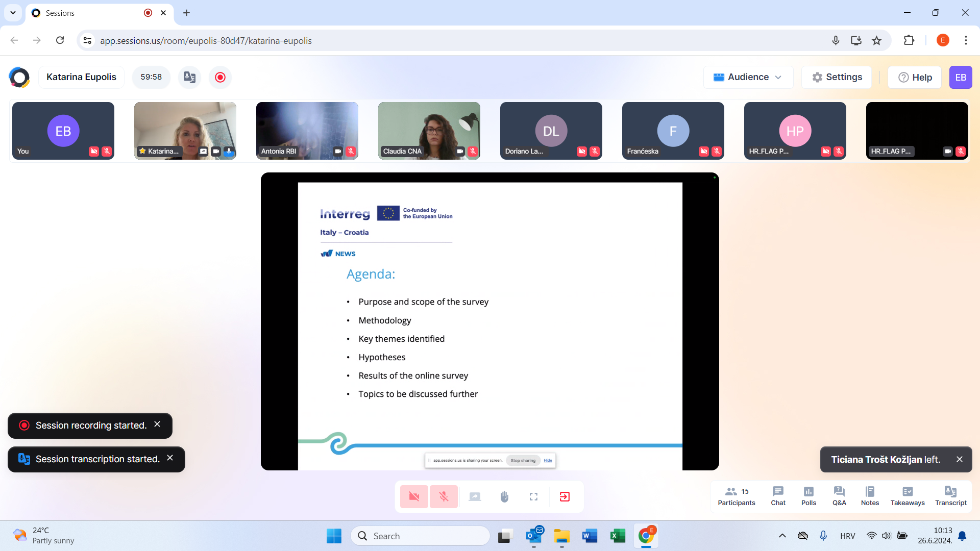Raise hand in the meeting
Image resolution: width=980 pixels, height=551 pixels.
coord(504,497)
